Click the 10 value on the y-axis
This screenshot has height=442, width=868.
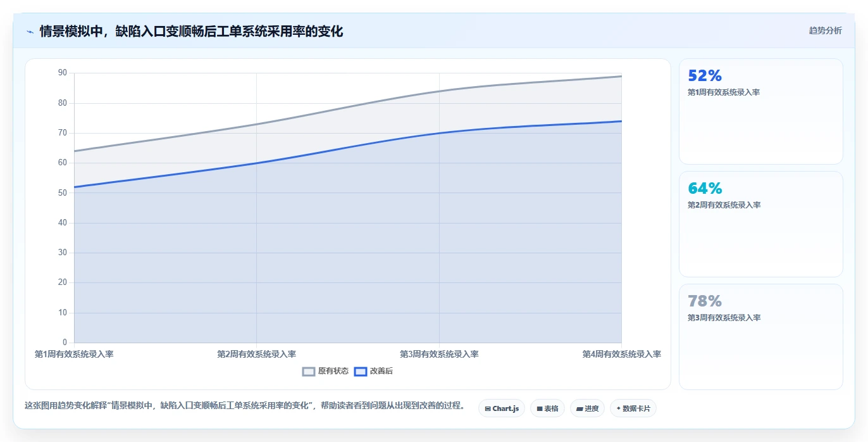(62, 313)
